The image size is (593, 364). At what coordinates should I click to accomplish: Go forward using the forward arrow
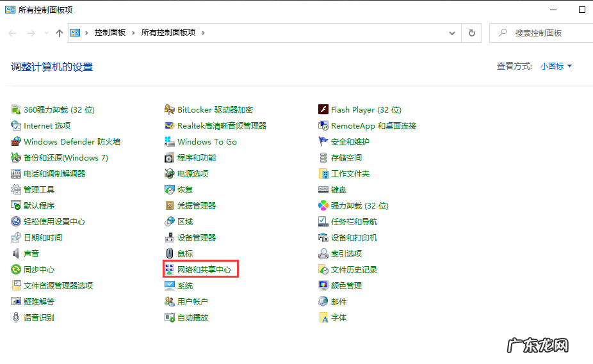pyautogui.click(x=31, y=33)
